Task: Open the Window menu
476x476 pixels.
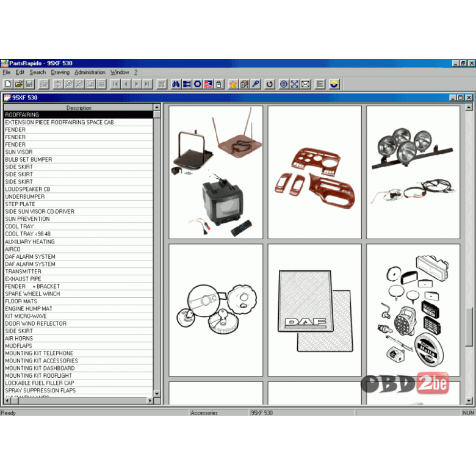Action: (120, 72)
